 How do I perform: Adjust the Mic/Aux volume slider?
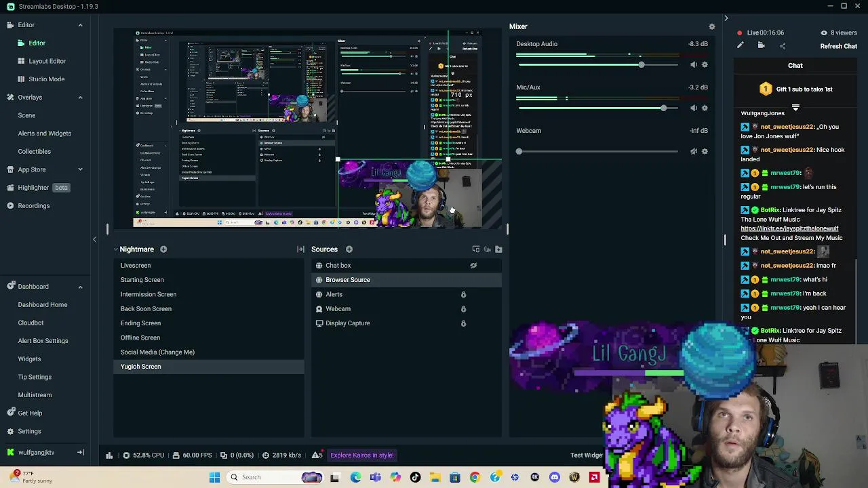[x=663, y=108]
